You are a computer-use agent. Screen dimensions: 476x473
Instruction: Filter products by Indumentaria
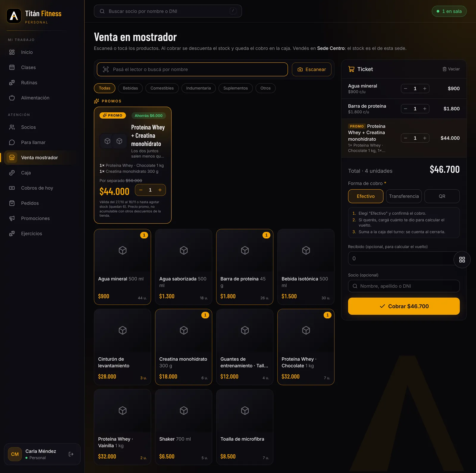(x=198, y=88)
